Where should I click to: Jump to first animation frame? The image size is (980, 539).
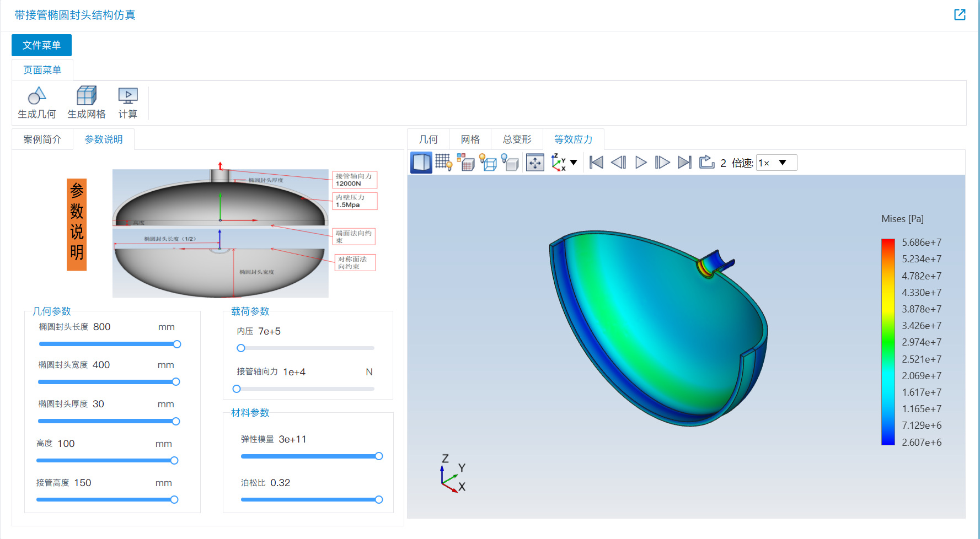pos(596,163)
